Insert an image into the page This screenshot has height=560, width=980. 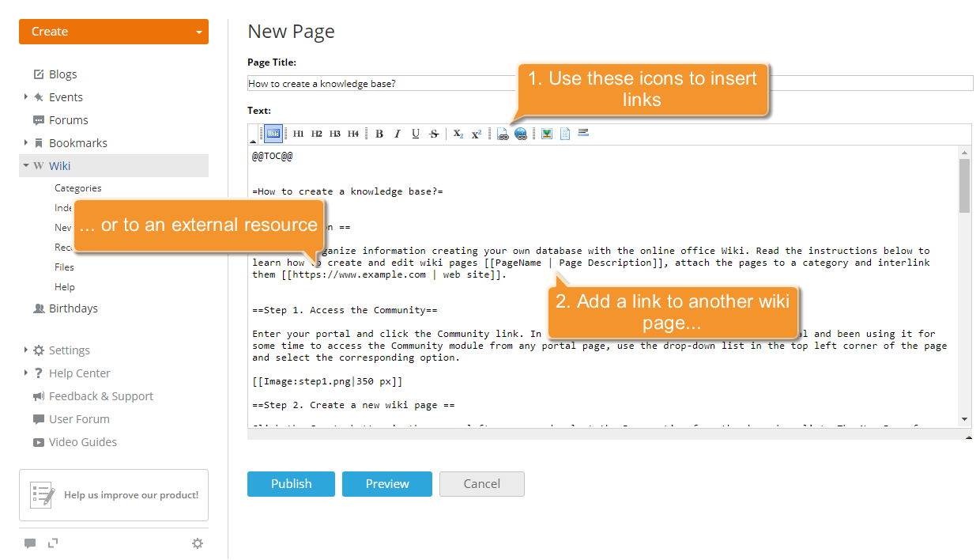click(546, 134)
